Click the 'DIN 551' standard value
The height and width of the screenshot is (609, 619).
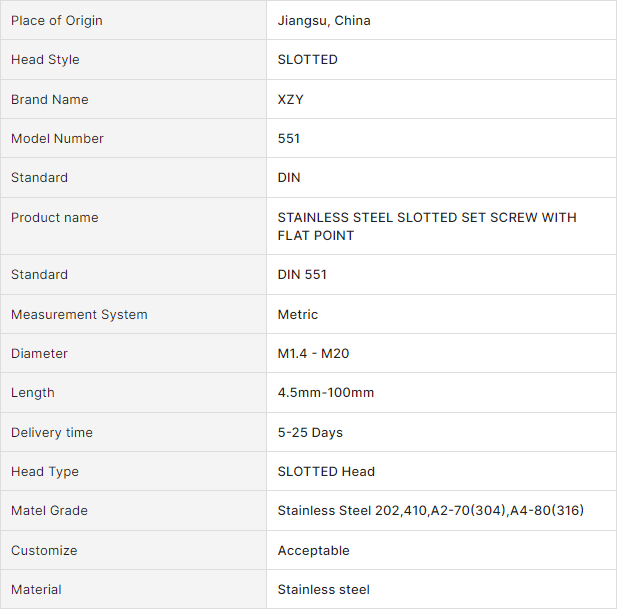(302, 275)
